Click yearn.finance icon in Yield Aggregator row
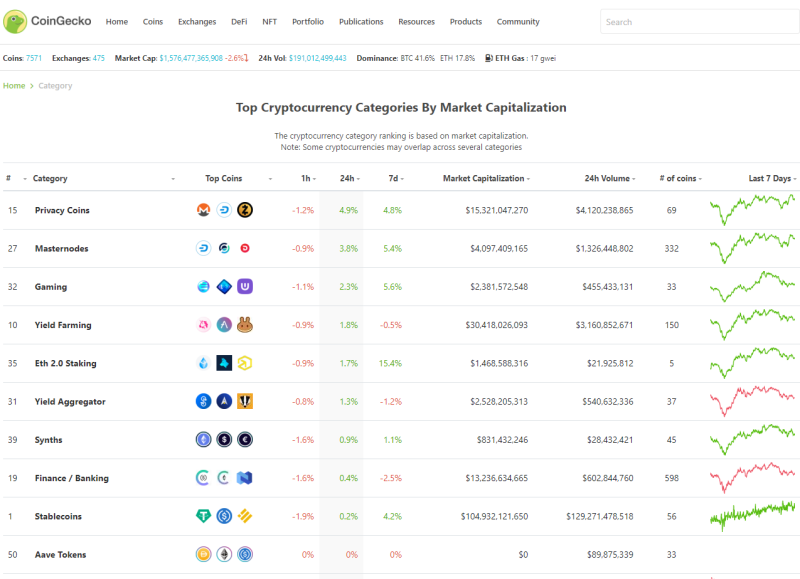 [x=204, y=401]
